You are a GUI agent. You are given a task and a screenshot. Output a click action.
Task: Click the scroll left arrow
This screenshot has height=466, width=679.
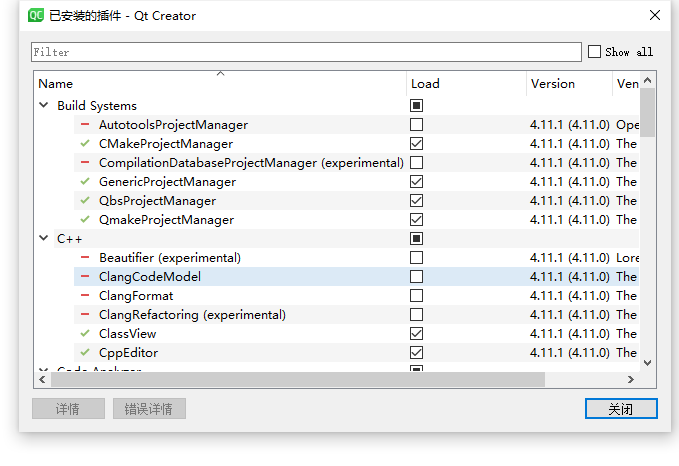[x=42, y=380]
